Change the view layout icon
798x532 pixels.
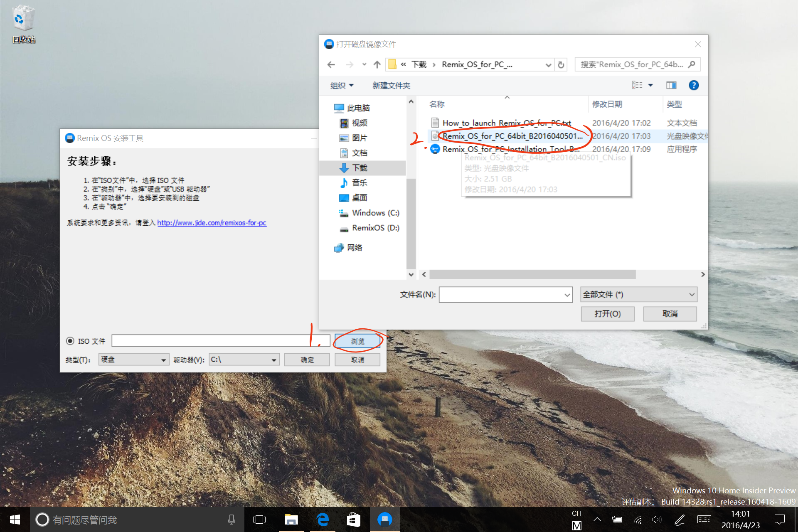click(x=637, y=85)
